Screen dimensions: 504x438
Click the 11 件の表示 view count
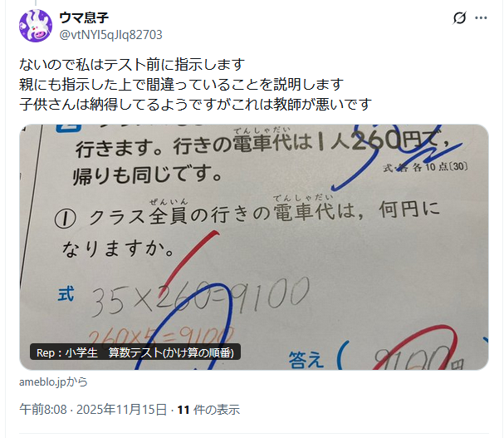click(208, 410)
